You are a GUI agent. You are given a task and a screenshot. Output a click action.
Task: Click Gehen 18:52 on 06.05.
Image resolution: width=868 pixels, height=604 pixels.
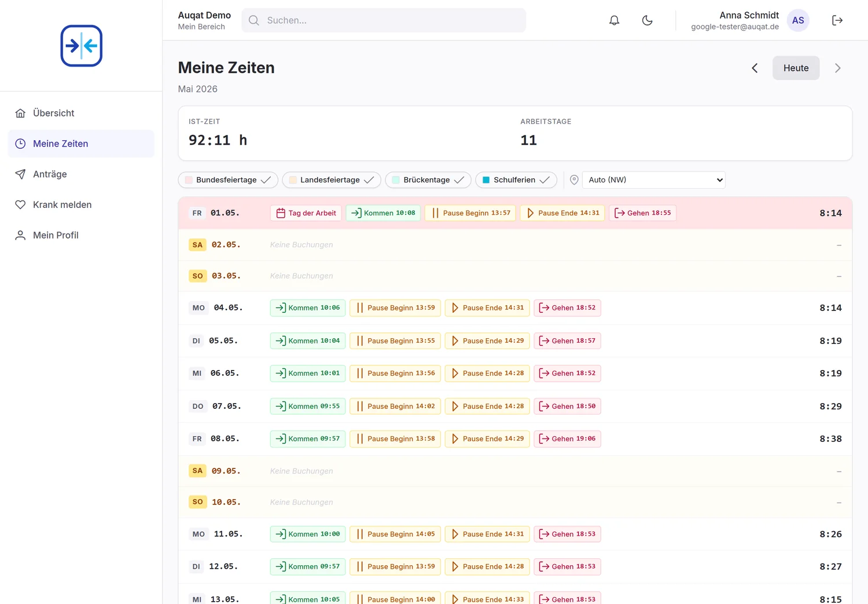(568, 373)
